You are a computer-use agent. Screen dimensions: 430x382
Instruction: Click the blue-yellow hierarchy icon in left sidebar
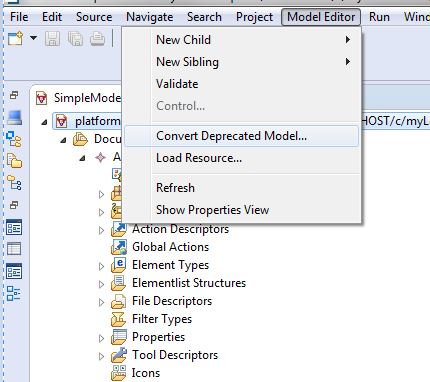point(14,139)
